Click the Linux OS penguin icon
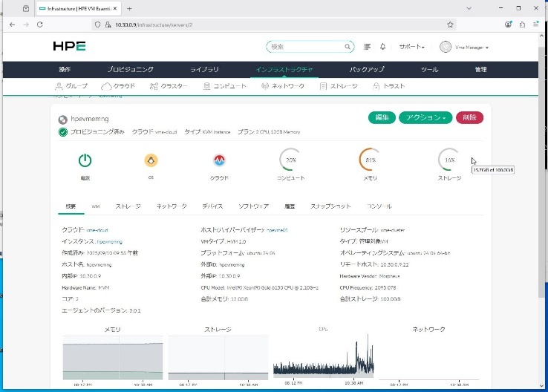This screenshot has height=392, width=548. [x=151, y=160]
